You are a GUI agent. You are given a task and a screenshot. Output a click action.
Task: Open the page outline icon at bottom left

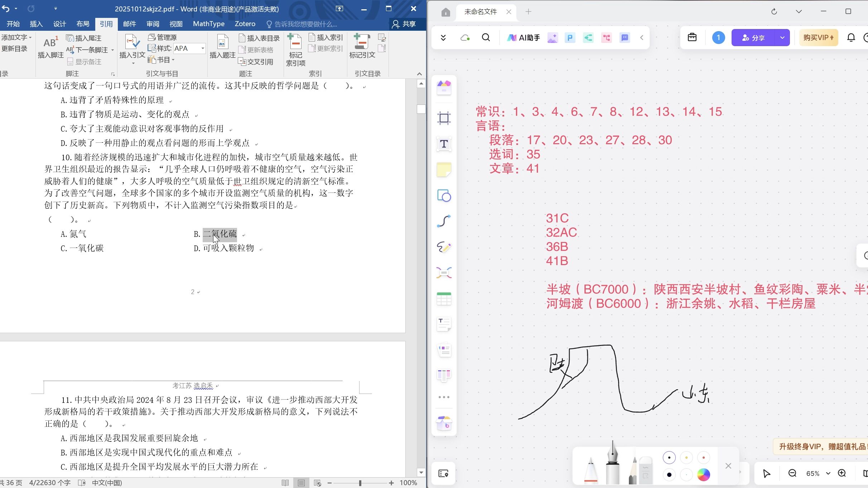pos(444,474)
